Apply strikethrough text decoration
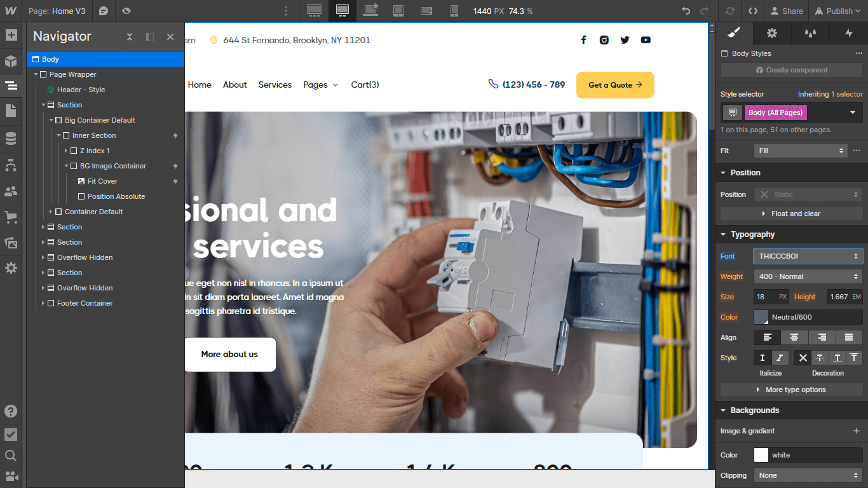 pos(819,358)
